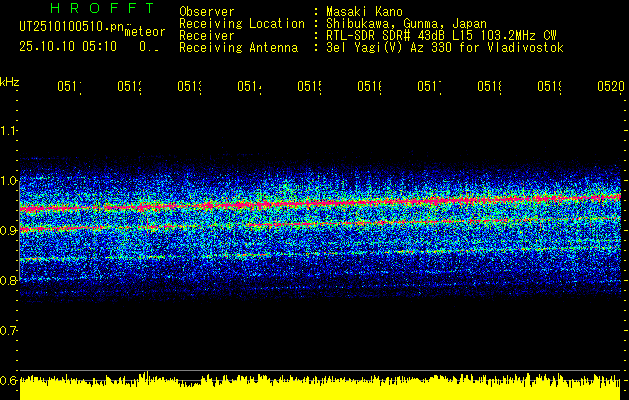Click the 0.9 kHz axis label

click(x=8, y=230)
